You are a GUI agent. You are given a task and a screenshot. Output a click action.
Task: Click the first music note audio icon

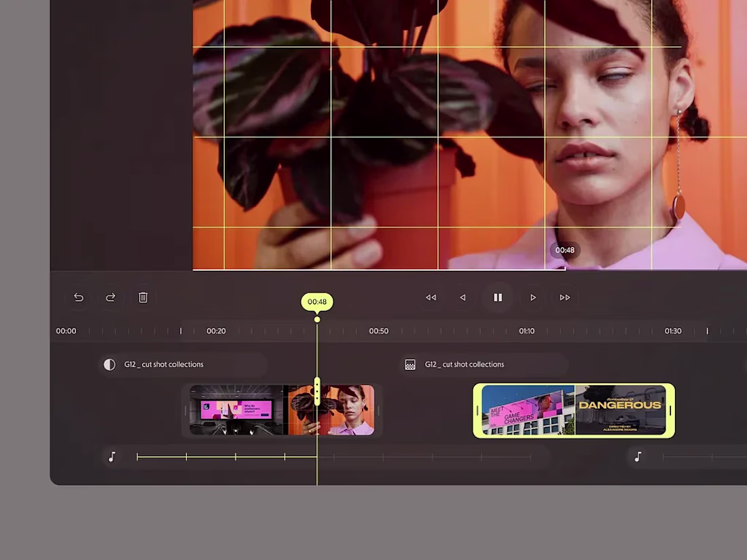coord(112,457)
